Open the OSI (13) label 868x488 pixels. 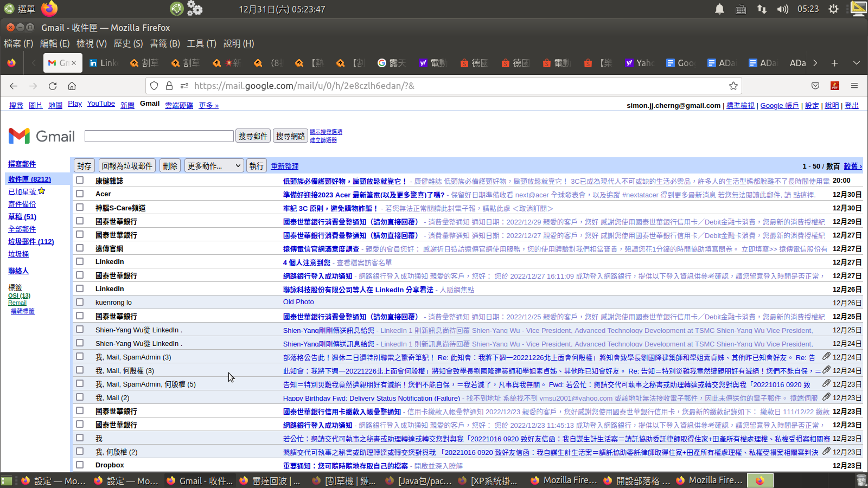click(19, 296)
